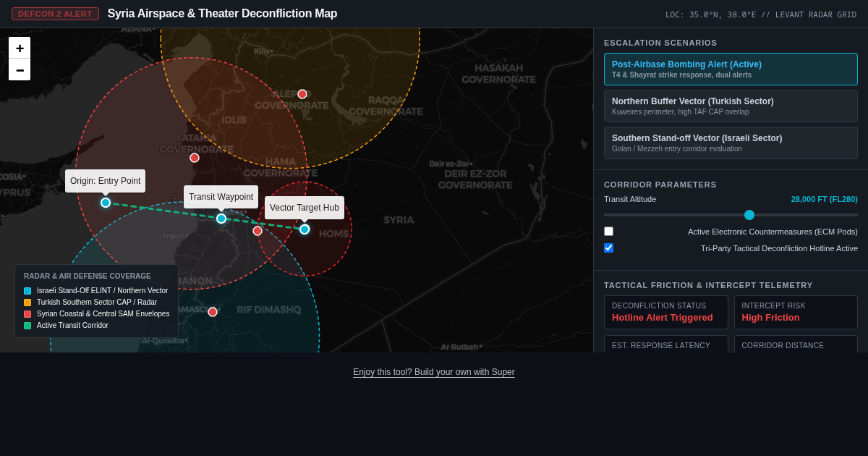Select Southern Stand-off Vector scenario
The width and height of the screenshot is (868, 456).
tap(731, 143)
